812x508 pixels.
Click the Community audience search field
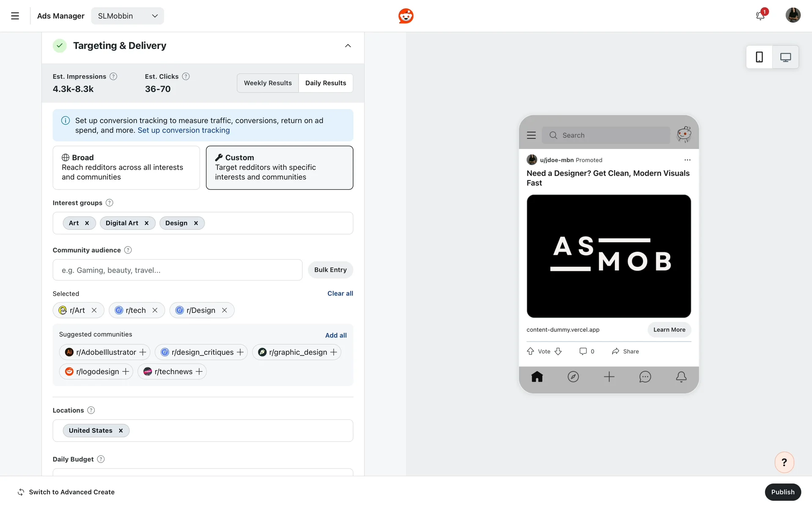click(x=177, y=270)
